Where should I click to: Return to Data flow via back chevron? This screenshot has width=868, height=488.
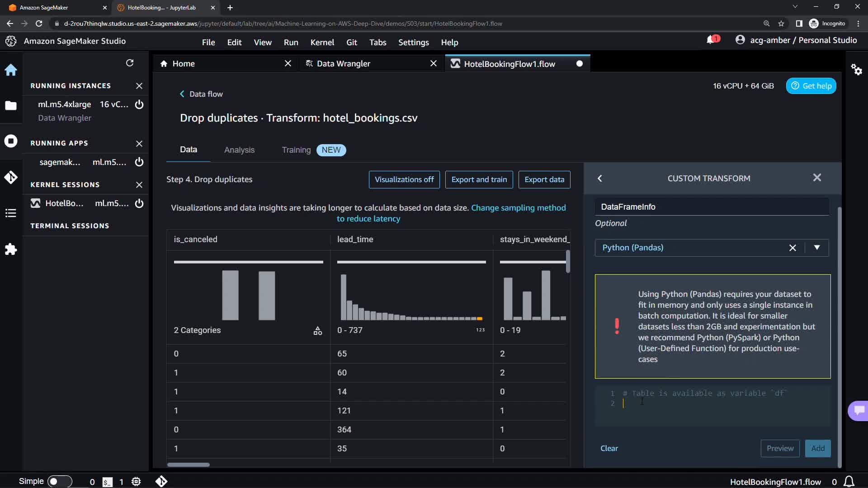(x=182, y=94)
